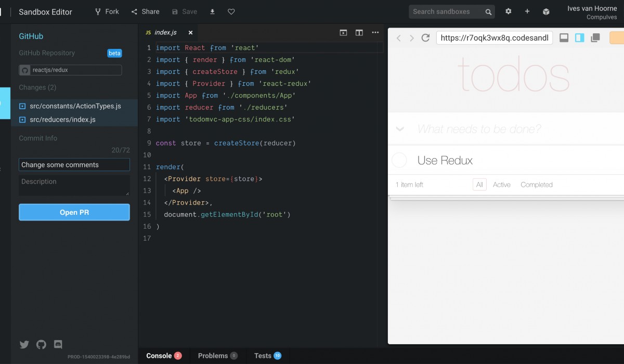
Task: Click the 'Use Redux' todo text
Action: click(x=445, y=161)
